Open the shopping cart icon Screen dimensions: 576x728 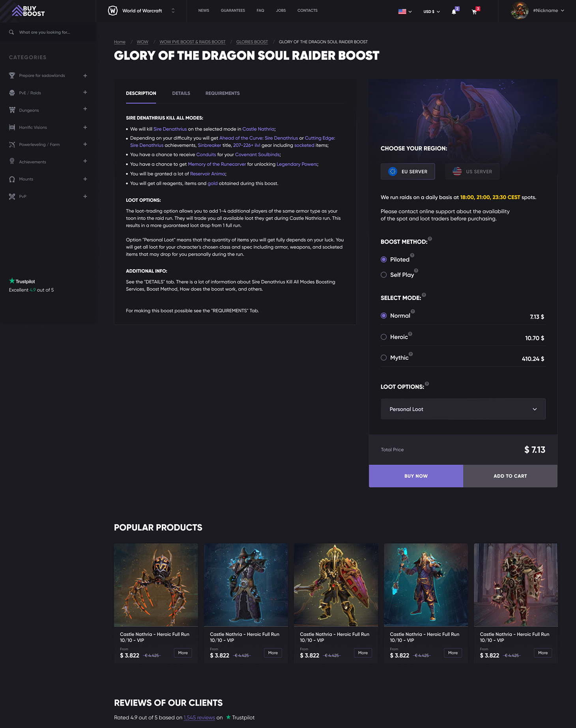474,11
